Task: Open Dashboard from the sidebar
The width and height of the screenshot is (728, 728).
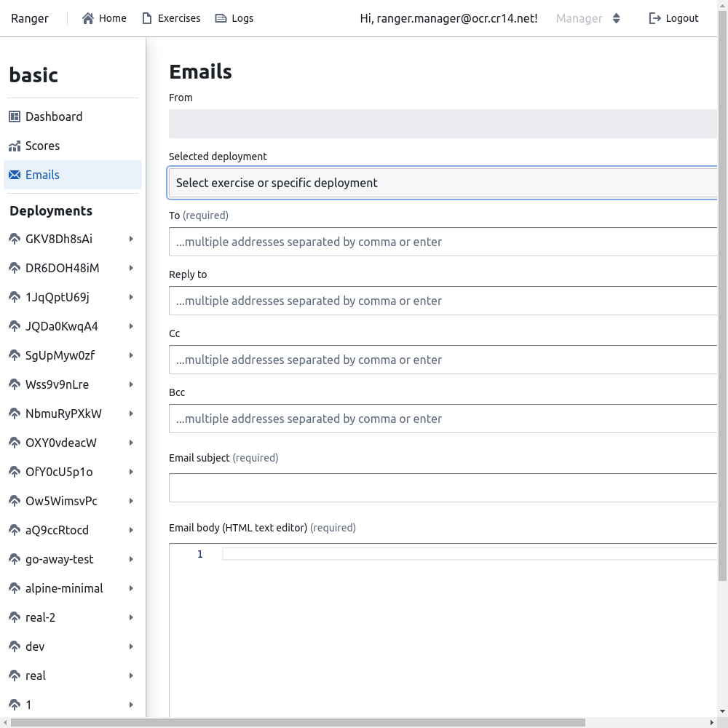Action: click(54, 116)
